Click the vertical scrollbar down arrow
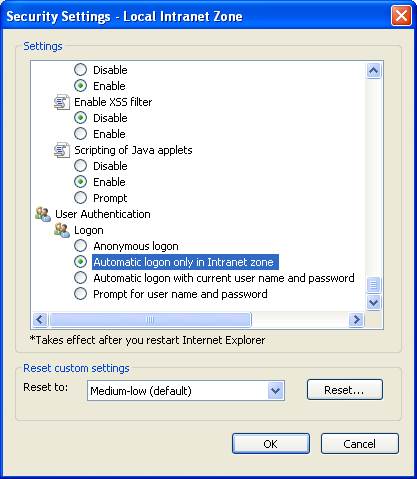The height and width of the screenshot is (479, 417). pyautogui.click(x=374, y=302)
